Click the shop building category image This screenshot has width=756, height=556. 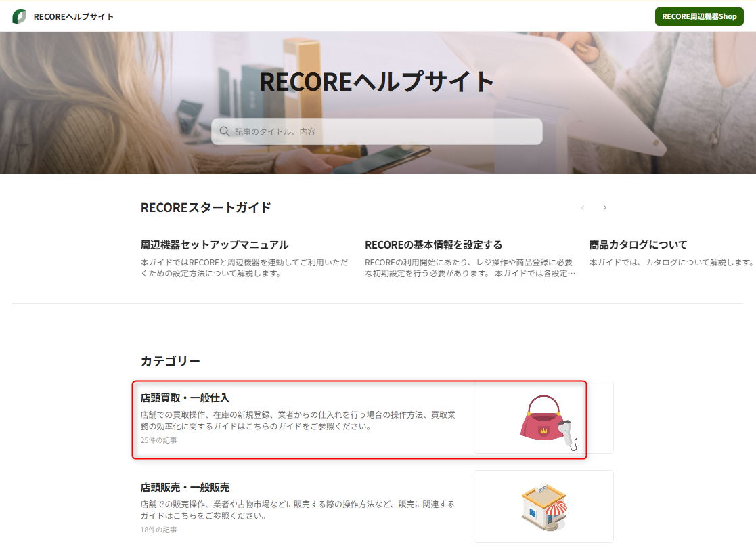(544, 507)
